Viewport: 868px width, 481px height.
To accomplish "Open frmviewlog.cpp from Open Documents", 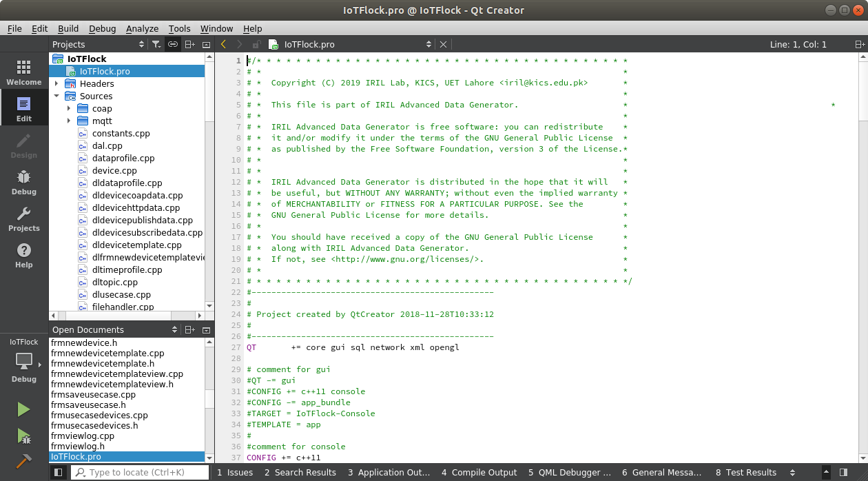I will pos(82,436).
